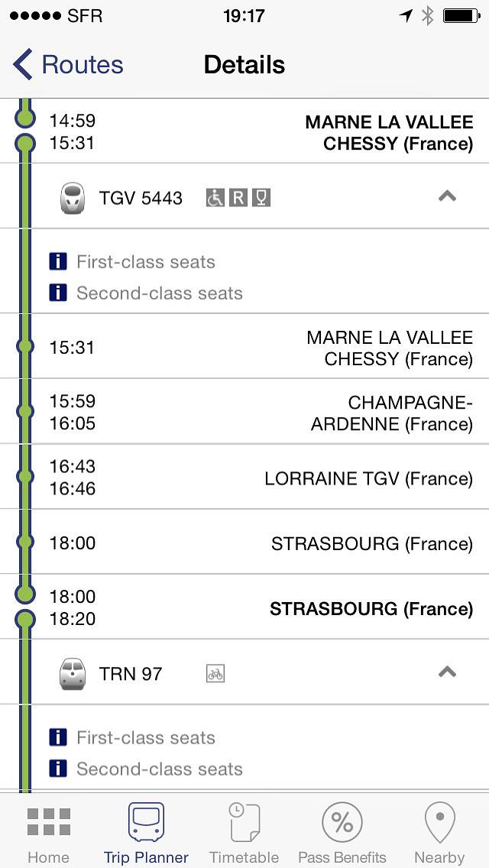
Task: Tap the reservation 'R' icon on TGV 5443
Action: coord(238,198)
